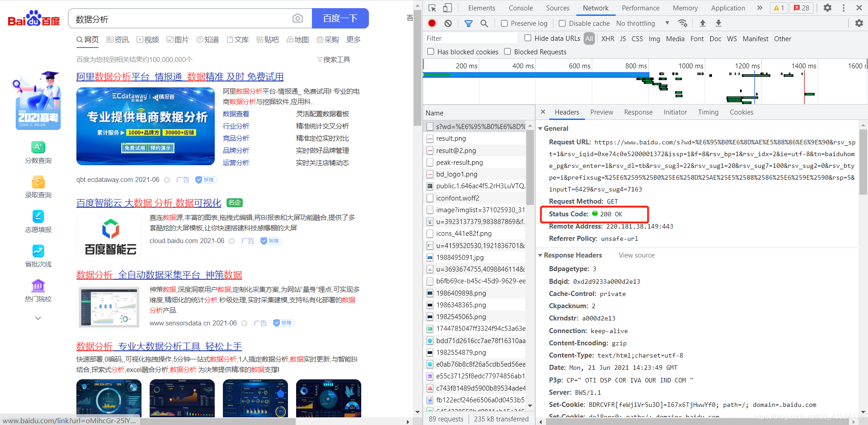The image size is (868, 425).
Task: Open 搜索工具 filter tool
Action: pyautogui.click(x=334, y=59)
